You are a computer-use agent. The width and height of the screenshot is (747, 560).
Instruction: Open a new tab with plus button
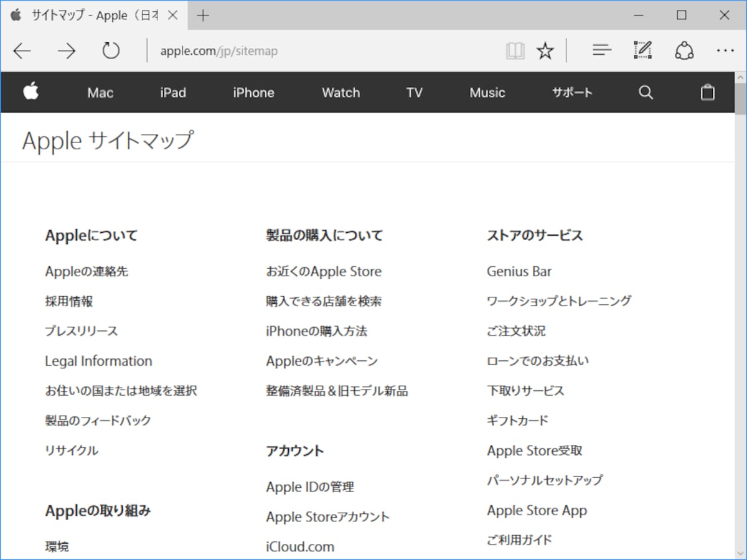coord(203,16)
